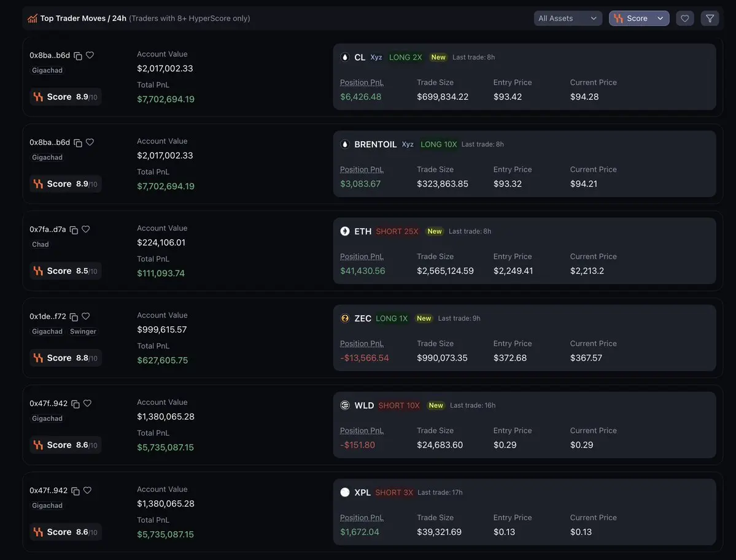Click the New badge on the ZEC position
The image size is (736, 560).
click(424, 318)
